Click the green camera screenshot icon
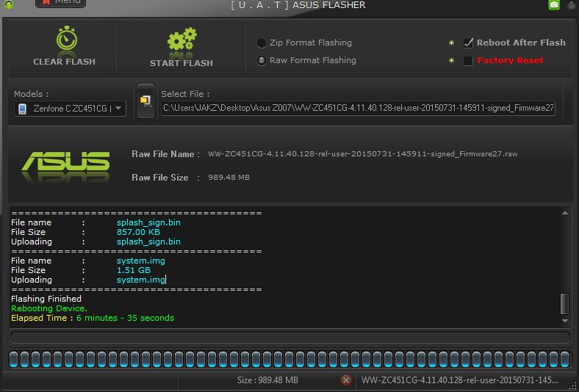This screenshot has width=579, height=392. 554,5
